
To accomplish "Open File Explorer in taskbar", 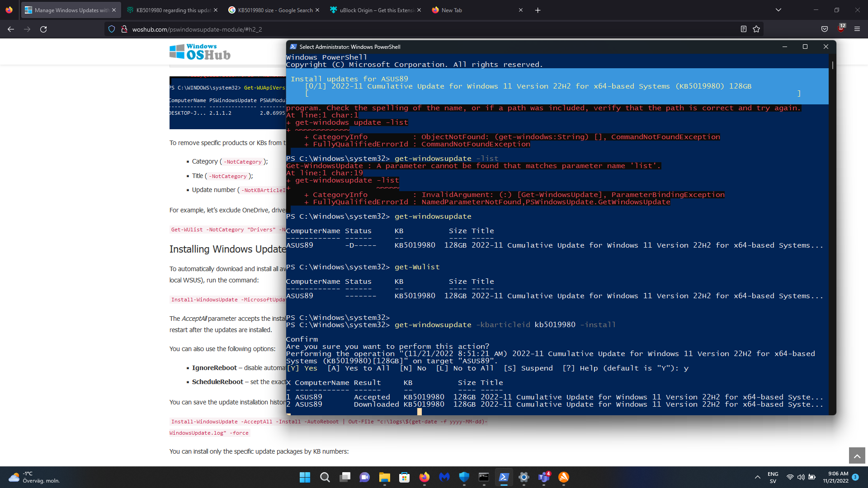I will [384, 477].
